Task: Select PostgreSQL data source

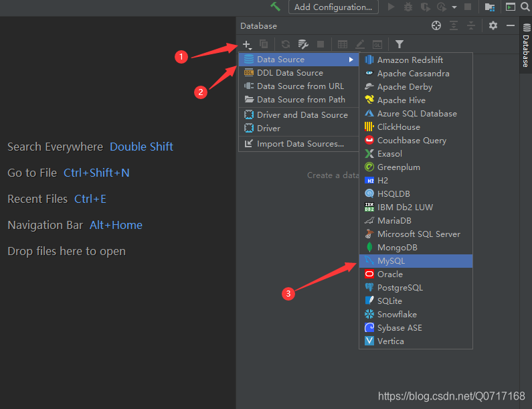Action: pyautogui.click(x=416, y=287)
